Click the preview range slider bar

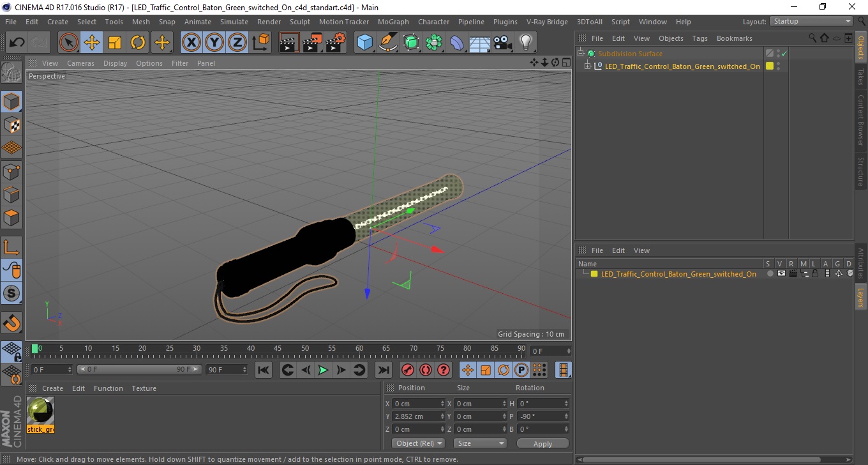tap(139, 369)
